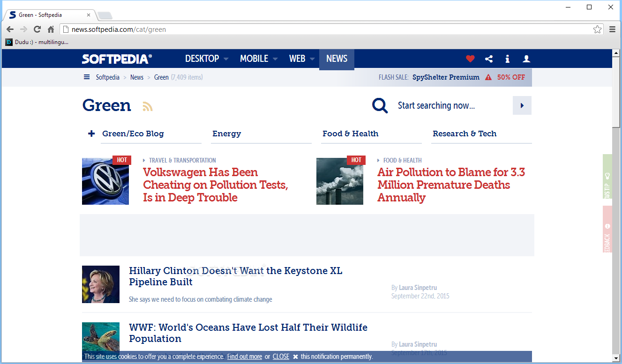Click the browser forward arrow

point(23,29)
